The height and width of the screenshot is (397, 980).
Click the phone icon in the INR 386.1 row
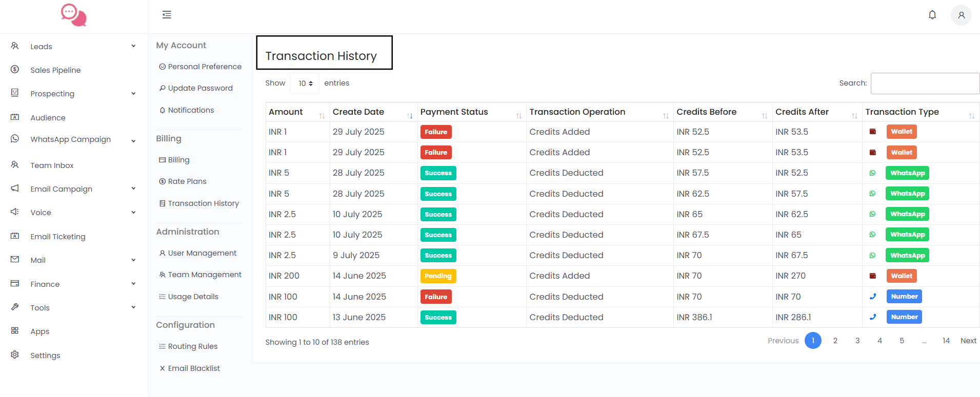tap(873, 317)
